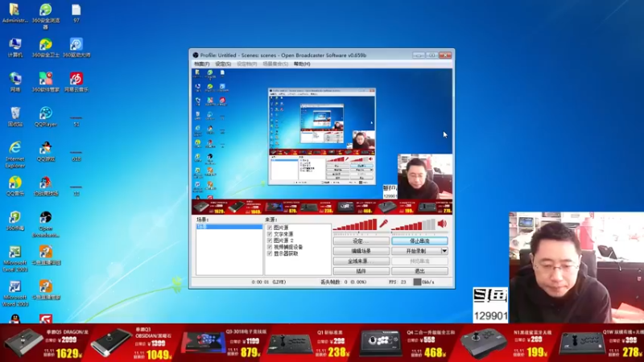644x362 pixels.
Task: Click the 插件 plugins button
Action: click(361, 271)
